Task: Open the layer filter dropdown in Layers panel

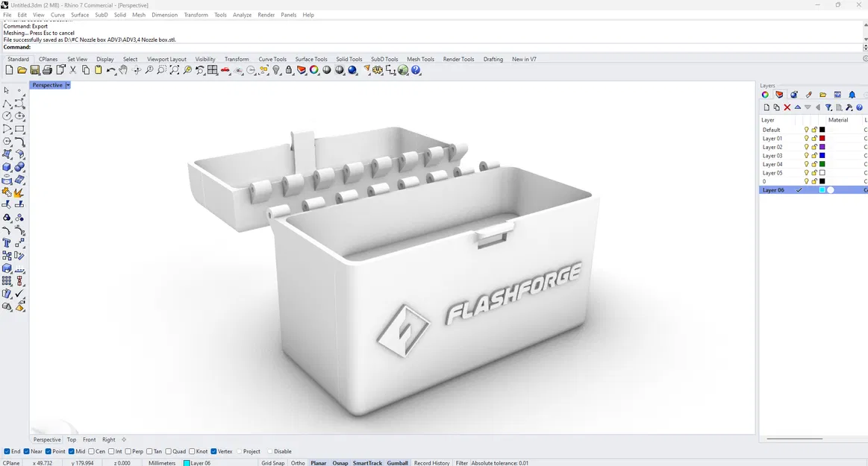Action: pyautogui.click(x=829, y=107)
